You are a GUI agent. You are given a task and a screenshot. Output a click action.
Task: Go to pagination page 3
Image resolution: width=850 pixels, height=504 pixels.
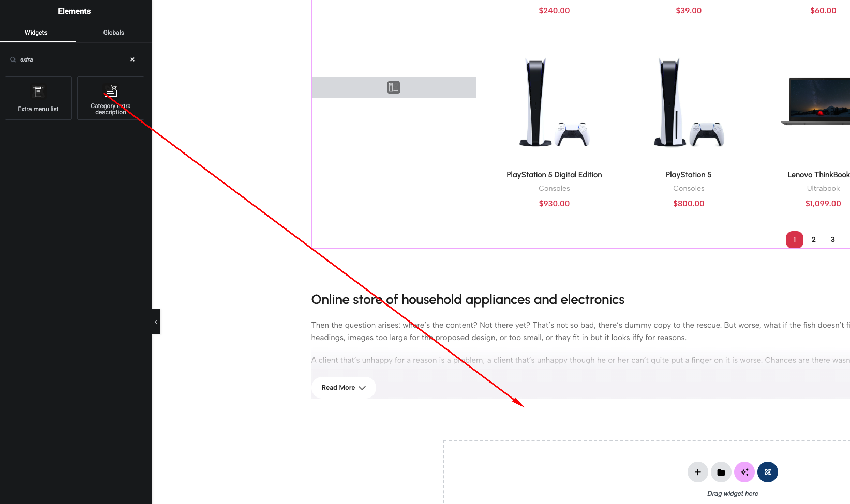click(x=833, y=239)
